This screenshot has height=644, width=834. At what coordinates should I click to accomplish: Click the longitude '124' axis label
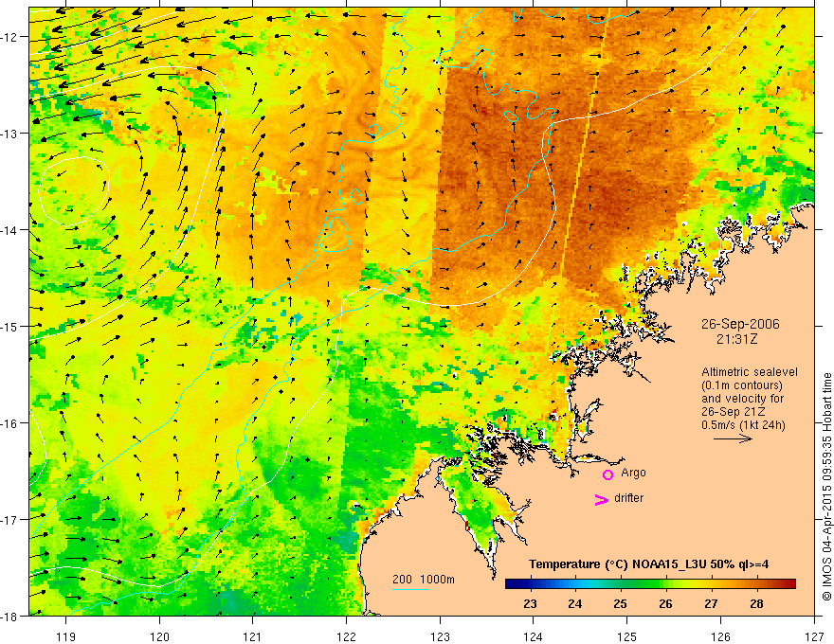point(534,636)
